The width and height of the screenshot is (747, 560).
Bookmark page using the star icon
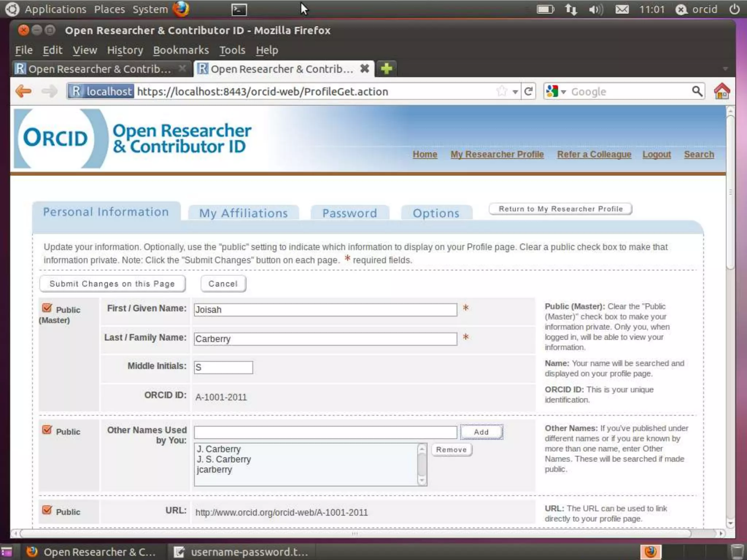(502, 91)
